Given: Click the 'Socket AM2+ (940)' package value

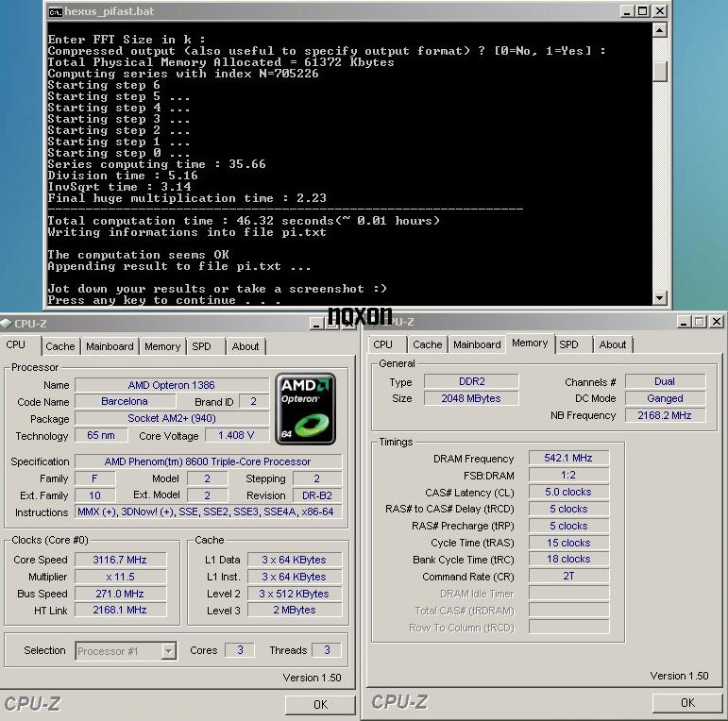Looking at the screenshot, I should point(172,418).
